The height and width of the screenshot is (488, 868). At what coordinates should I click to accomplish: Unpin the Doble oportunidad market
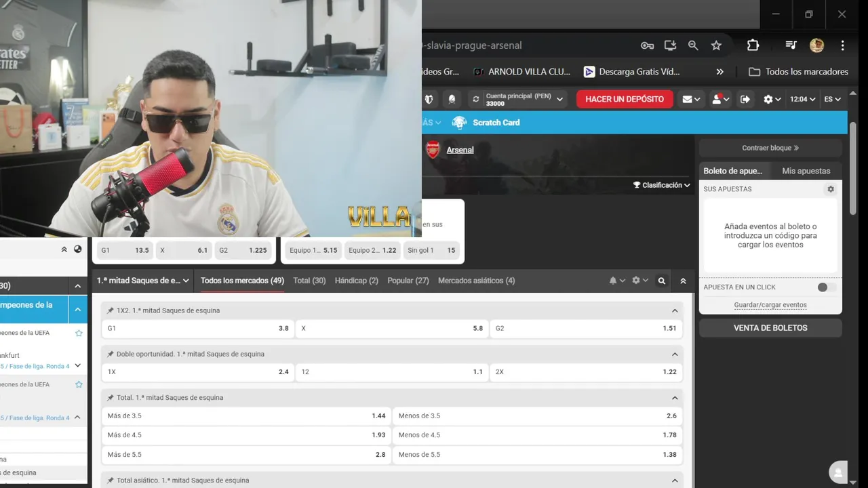[111, 354]
